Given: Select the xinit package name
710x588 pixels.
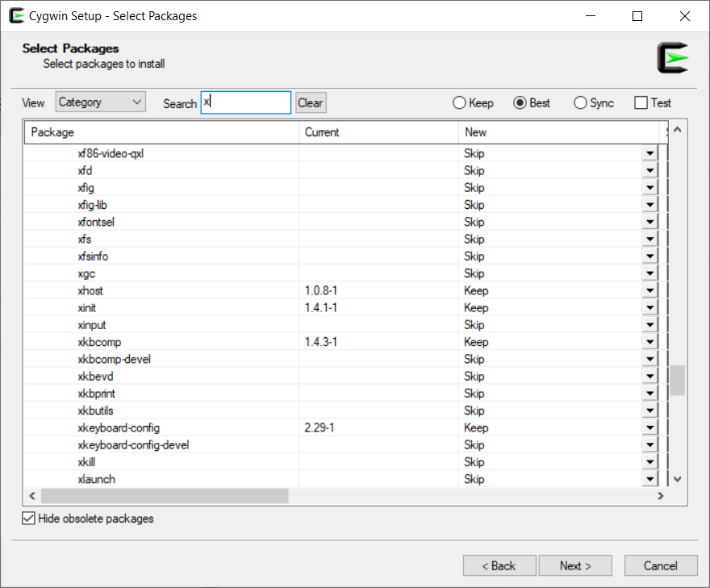Looking at the screenshot, I should [x=86, y=308].
